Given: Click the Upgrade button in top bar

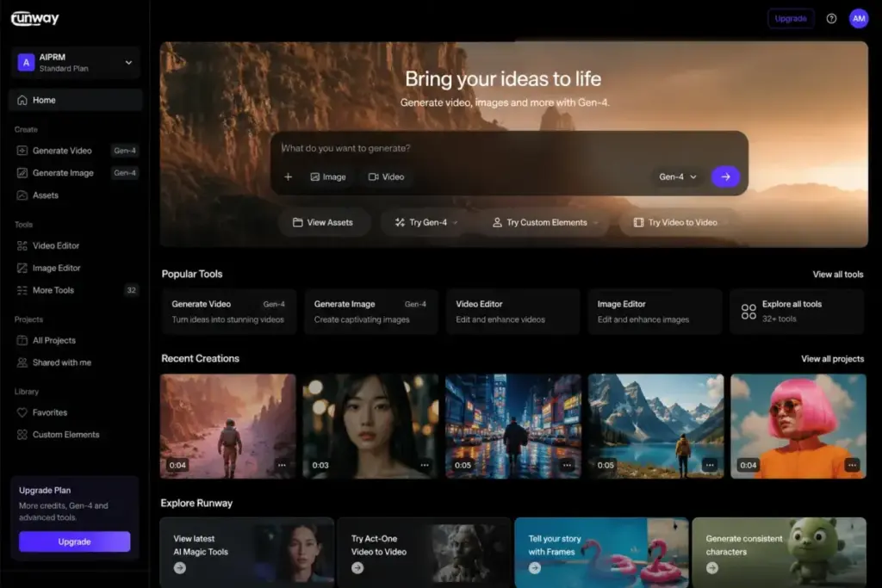Looking at the screenshot, I should pyautogui.click(x=791, y=19).
